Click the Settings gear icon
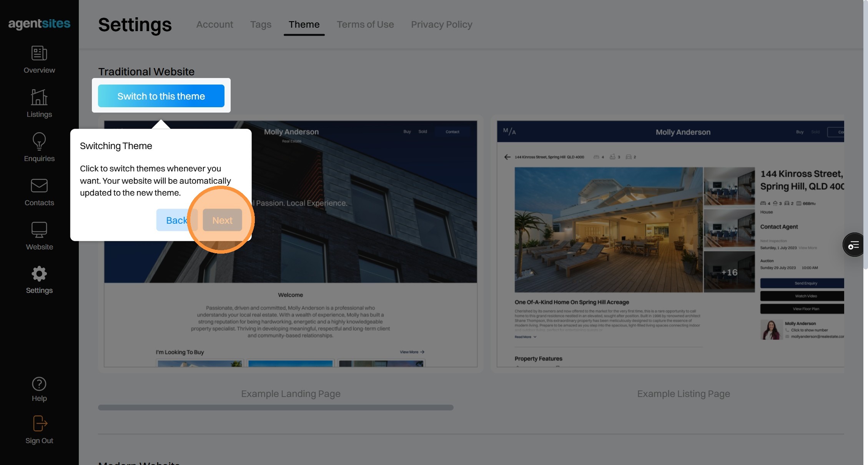The height and width of the screenshot is (465, 868). [x=39, y=274]
